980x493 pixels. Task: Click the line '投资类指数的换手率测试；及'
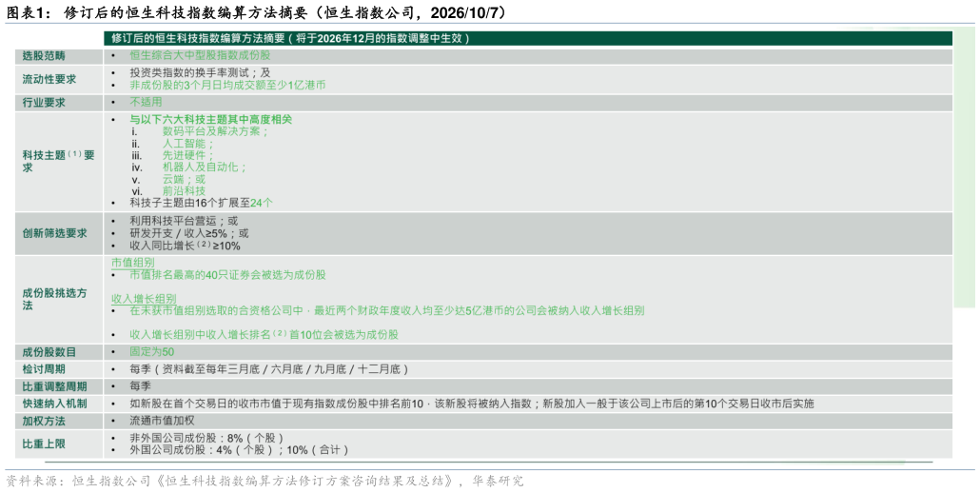[x=200, y=73]
